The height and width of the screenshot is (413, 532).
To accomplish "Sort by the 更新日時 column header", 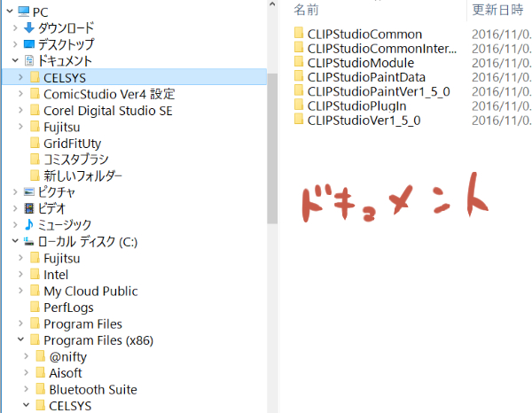I will pyautogui.click(x=497, y=10).
